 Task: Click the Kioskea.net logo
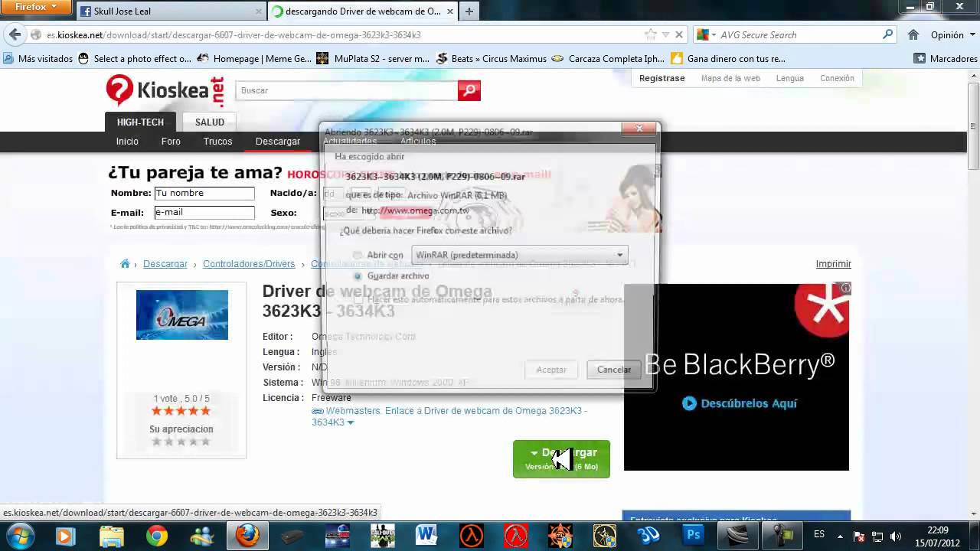(x=164, y=90)
